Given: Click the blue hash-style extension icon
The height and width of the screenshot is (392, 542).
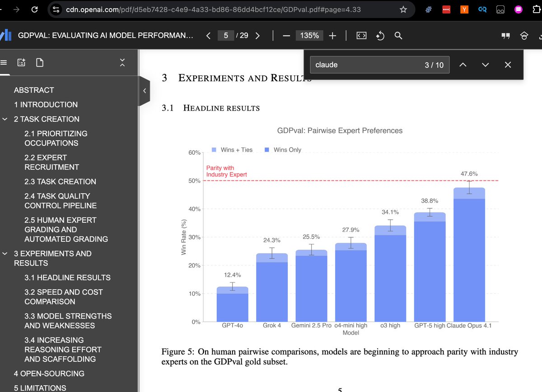Looking at the screenshot, I should [x=428, y=9].
